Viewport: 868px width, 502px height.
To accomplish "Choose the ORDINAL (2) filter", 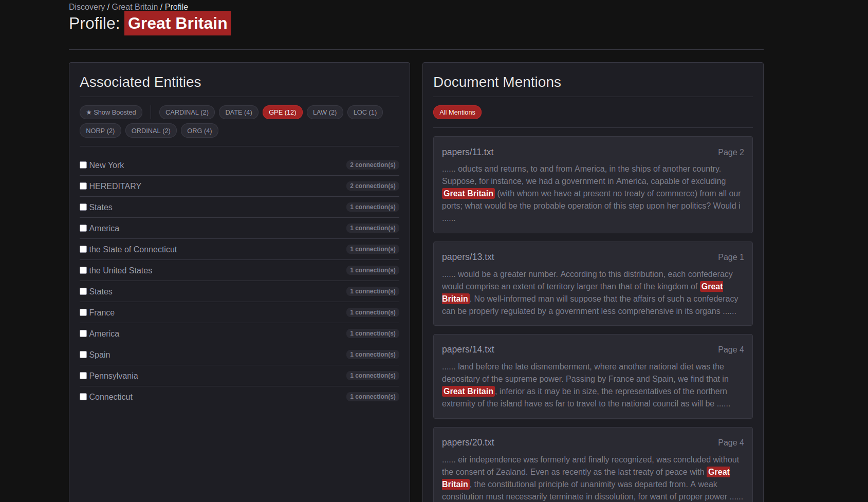I will click(151, 131).
